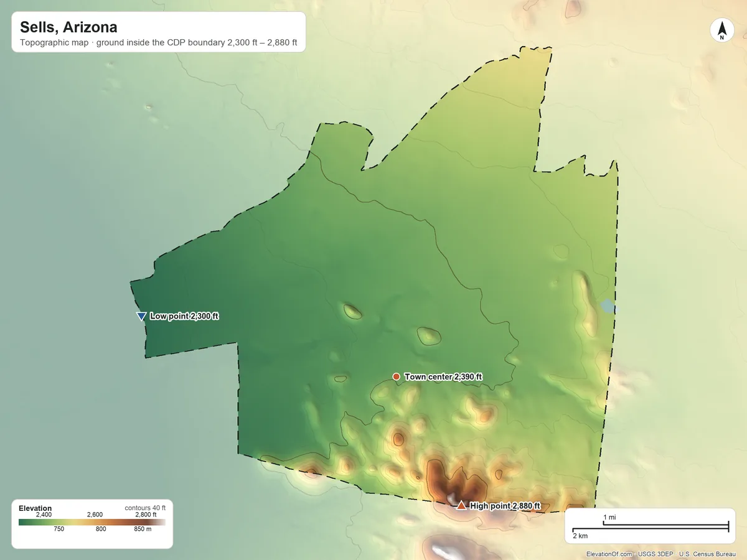Click the small blue pond on the east edge
This screenshot has width=747, height=560.
609,306
